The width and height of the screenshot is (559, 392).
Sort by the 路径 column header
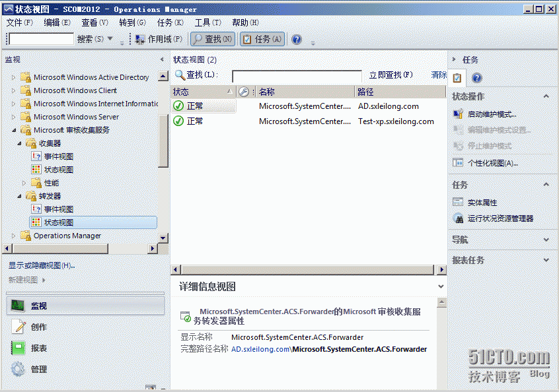pyautogui.click(x=400, y=92)
